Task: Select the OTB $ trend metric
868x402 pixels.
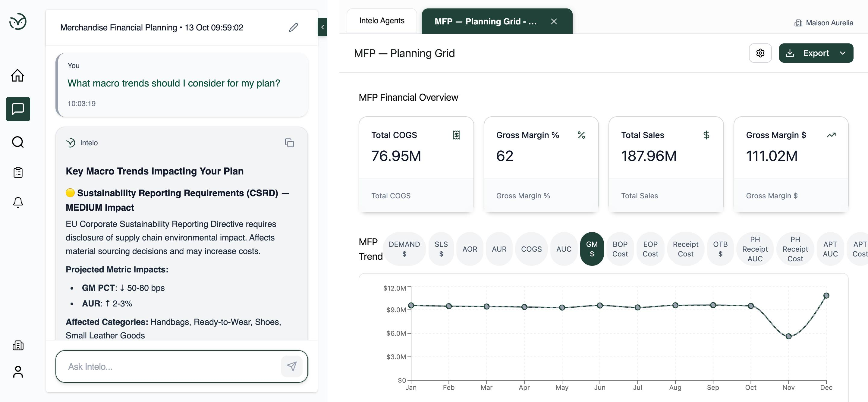Action: (x=720, y=249)
